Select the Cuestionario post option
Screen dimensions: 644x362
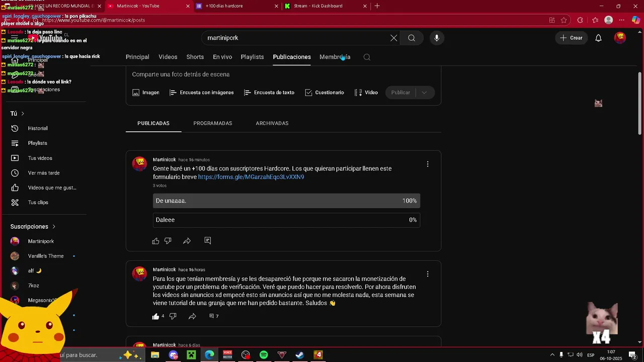click(x=325, y=93)
